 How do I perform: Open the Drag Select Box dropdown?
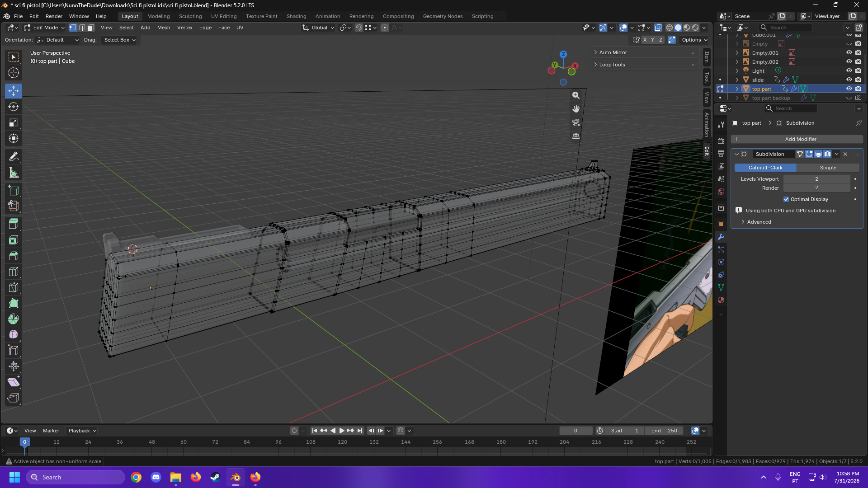(x=119, y=40)
